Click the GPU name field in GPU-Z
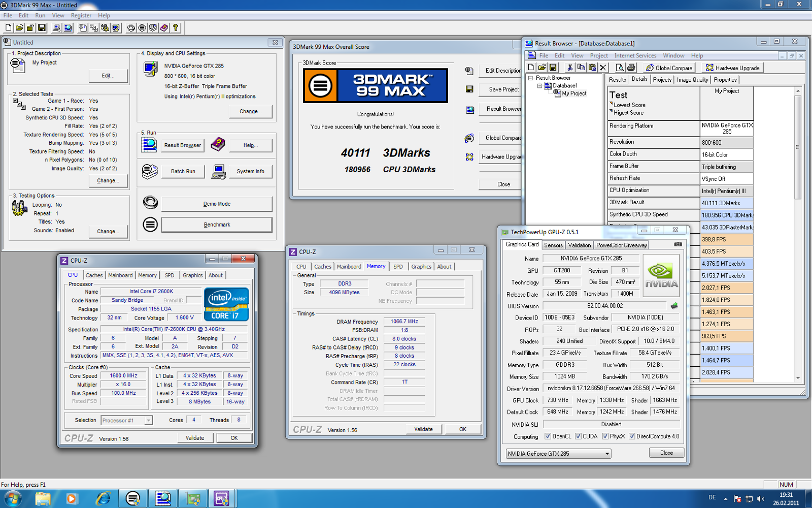 click(590, 259)
